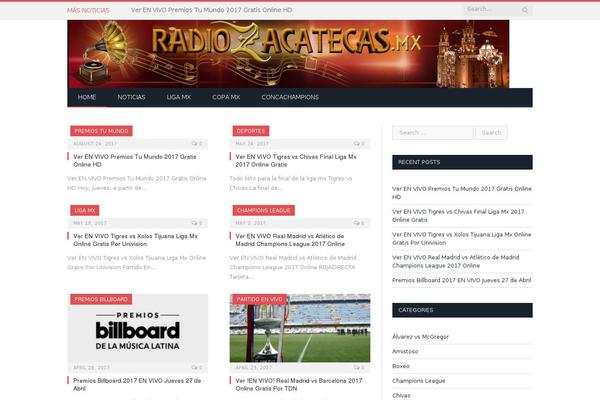The height and width of the screenshot is (400, 600).
Task: Click the MAY 24, 2017 post date
Action: [x=252, y=144]
